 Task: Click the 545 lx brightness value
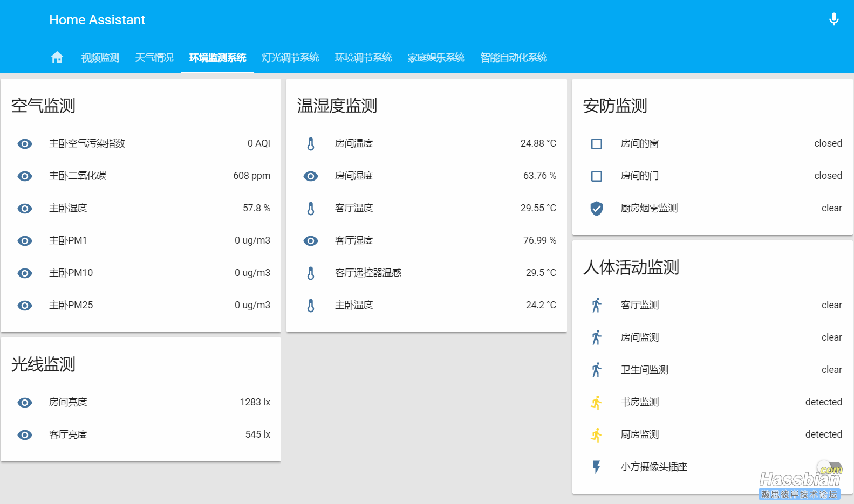pyautogui.click(x=258, y=434)
